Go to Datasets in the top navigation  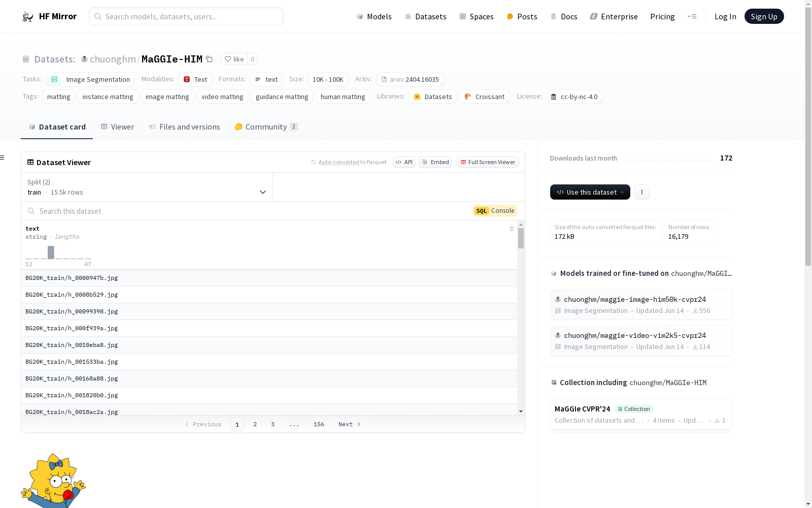point(425,16)
